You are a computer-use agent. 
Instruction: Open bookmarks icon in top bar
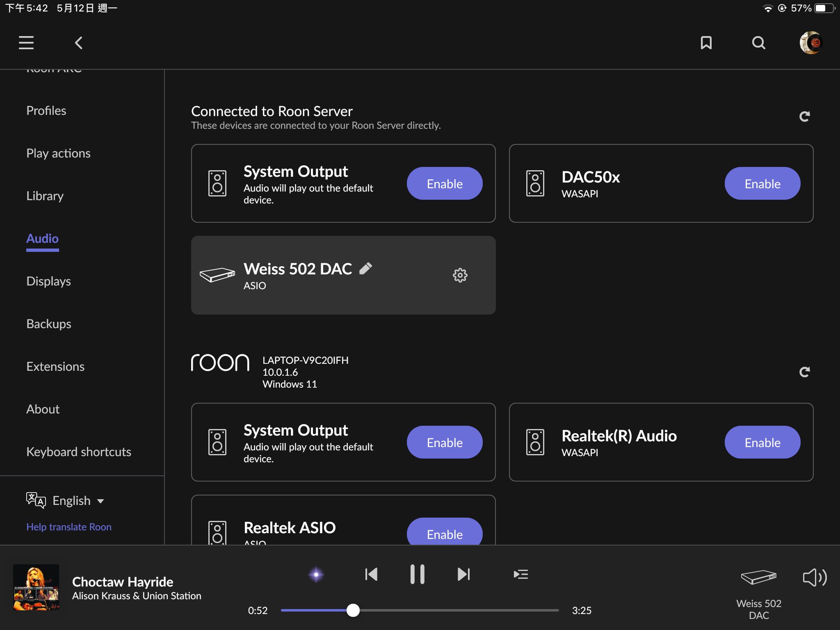tap(706, 43)
